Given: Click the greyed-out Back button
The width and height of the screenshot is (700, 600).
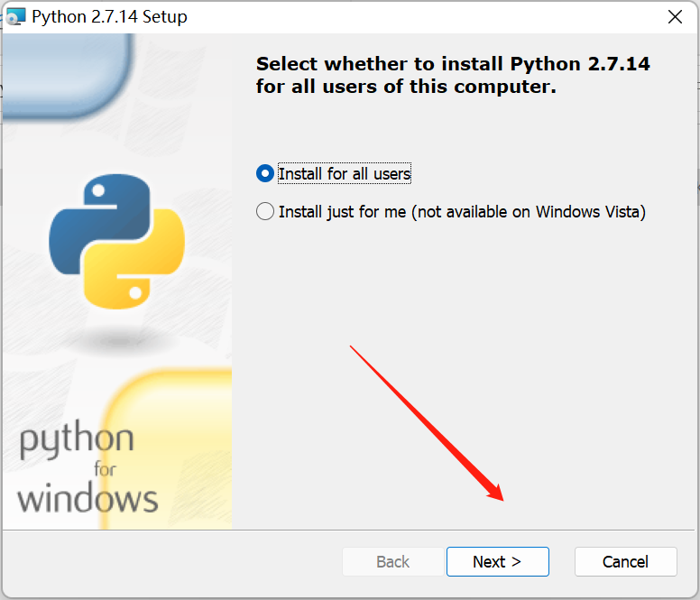Looking at the screenshot, I should [x=392, y=561].
